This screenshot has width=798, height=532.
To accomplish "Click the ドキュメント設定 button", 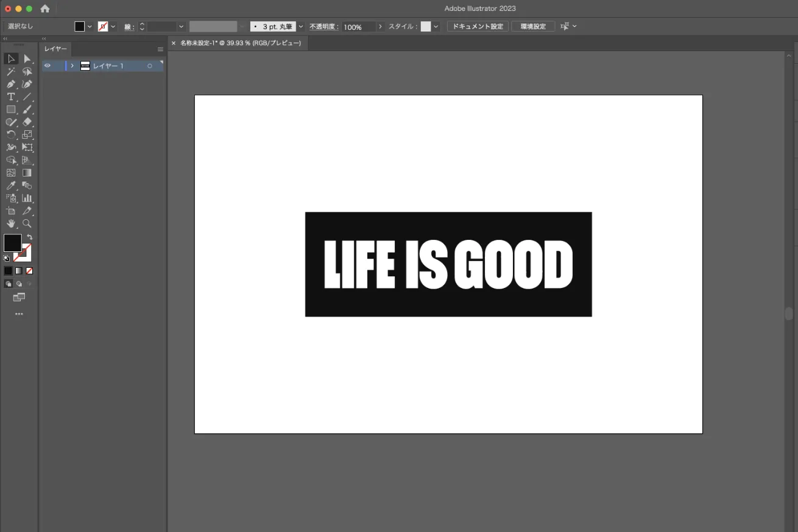I will pyautogui.click(x=478, y=27).
